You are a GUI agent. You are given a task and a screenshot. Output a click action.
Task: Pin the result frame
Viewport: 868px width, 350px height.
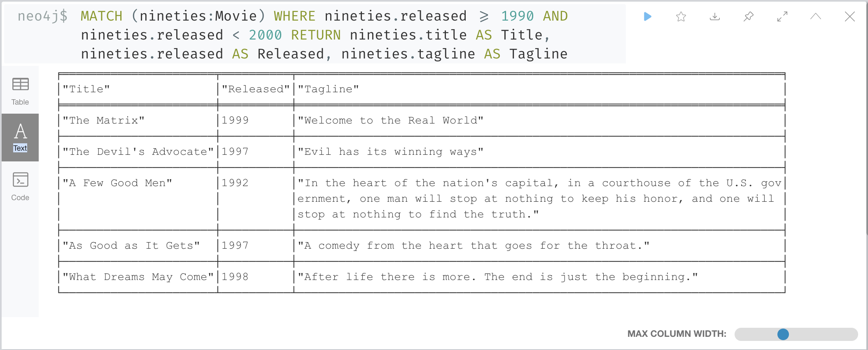point(749,16)
